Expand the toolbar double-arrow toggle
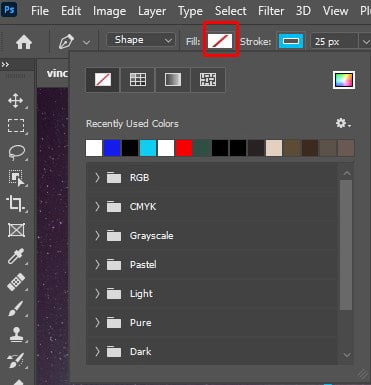Image resolution: width=371 pixels, height=385 pixels. [5, 65]
